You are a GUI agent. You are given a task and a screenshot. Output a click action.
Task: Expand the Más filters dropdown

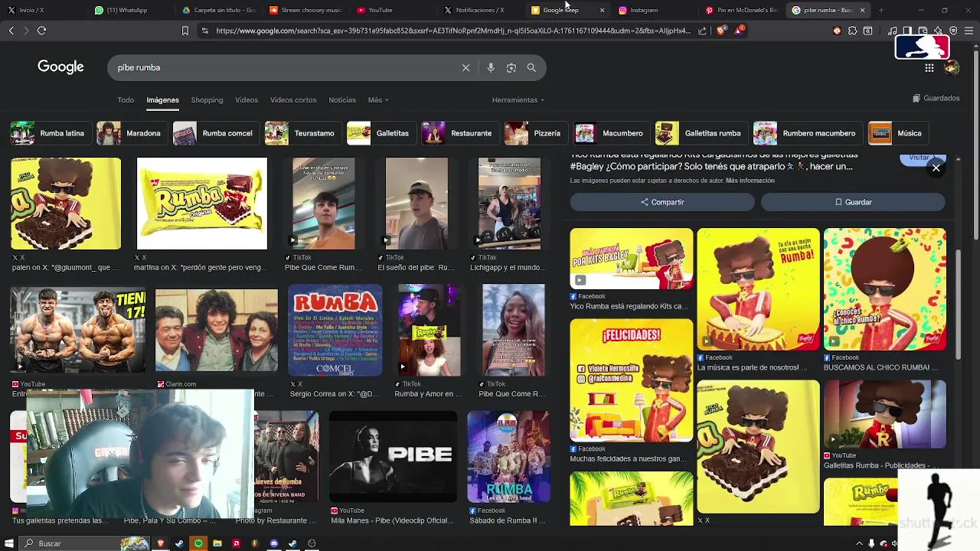(378, 99)
